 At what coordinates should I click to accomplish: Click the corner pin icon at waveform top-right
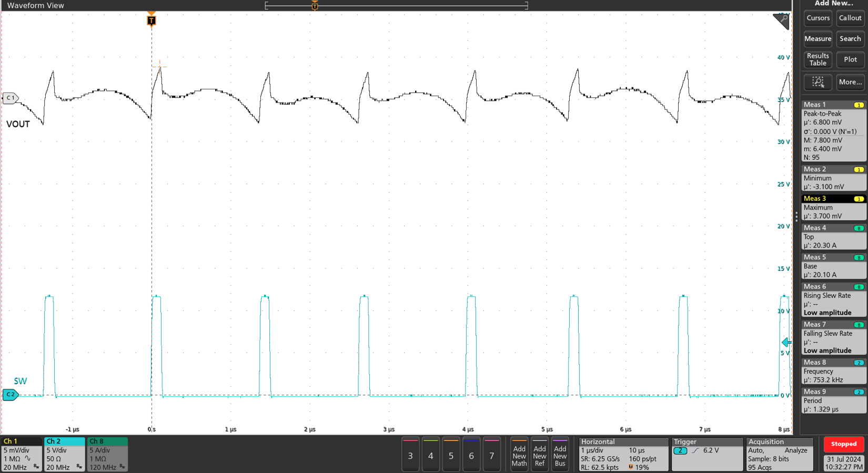781,21
